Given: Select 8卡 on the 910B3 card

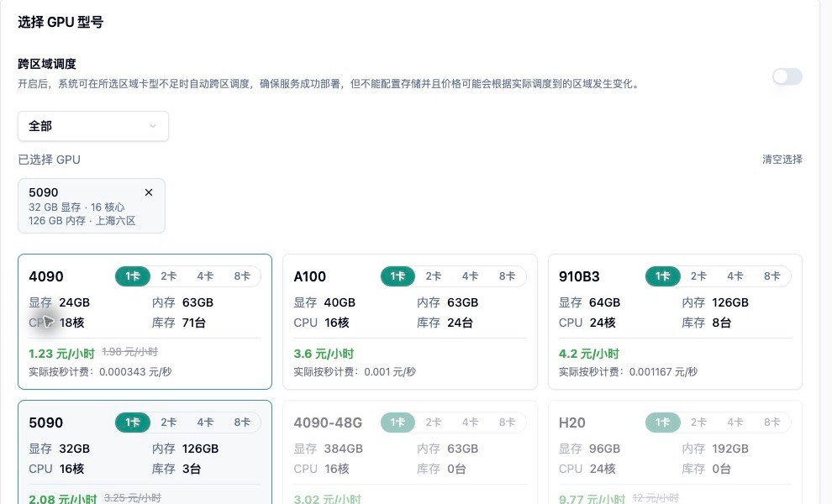Looking at the screenshot, I should click(x=772, y=276).
